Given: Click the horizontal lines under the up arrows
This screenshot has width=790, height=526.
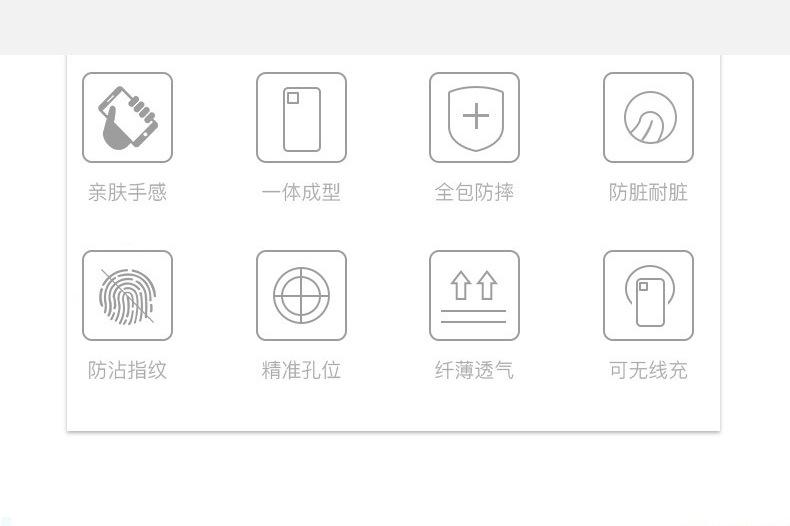Looking at the screenshot, I should 474,316.
